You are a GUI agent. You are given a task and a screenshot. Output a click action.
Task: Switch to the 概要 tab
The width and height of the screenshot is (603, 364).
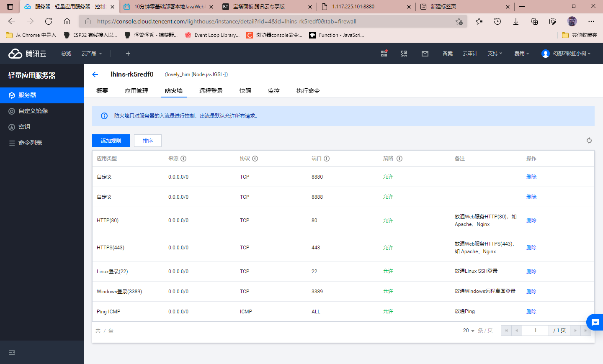102,91
